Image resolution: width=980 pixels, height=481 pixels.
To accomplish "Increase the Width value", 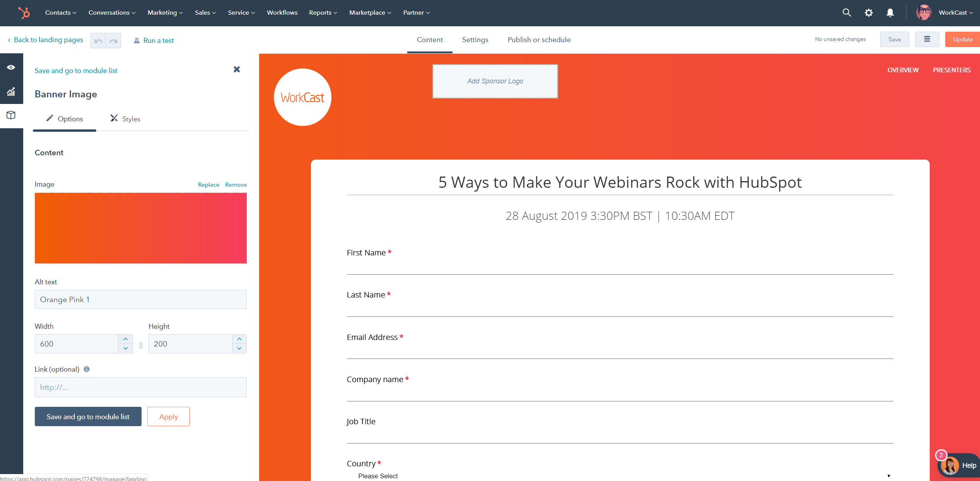I will (x=125, y=339).
